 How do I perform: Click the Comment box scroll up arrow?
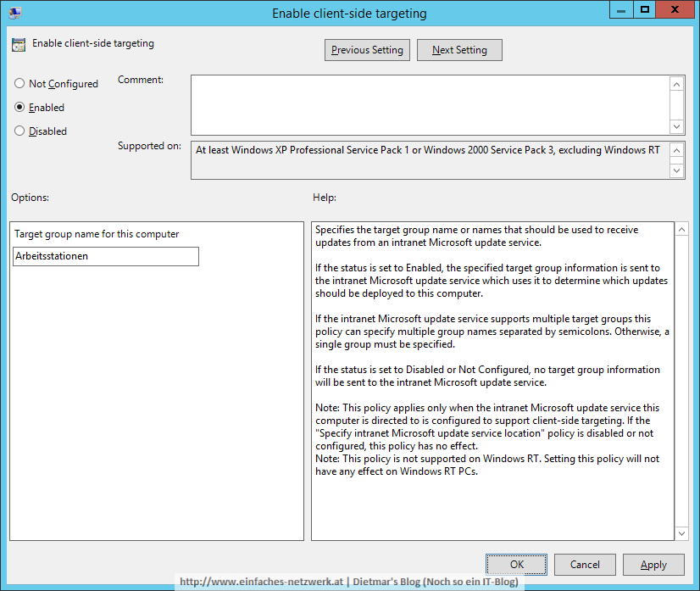coord(677,84)
